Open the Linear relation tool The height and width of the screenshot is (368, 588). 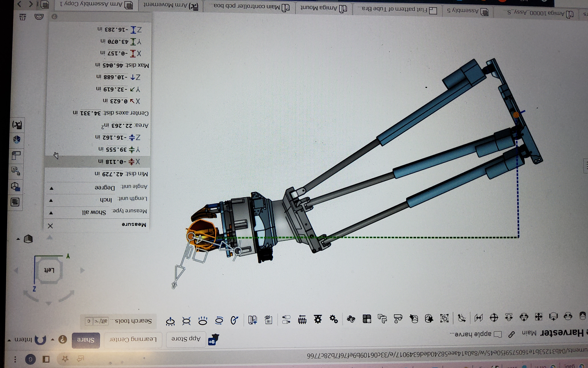click(x=286, y=320)
